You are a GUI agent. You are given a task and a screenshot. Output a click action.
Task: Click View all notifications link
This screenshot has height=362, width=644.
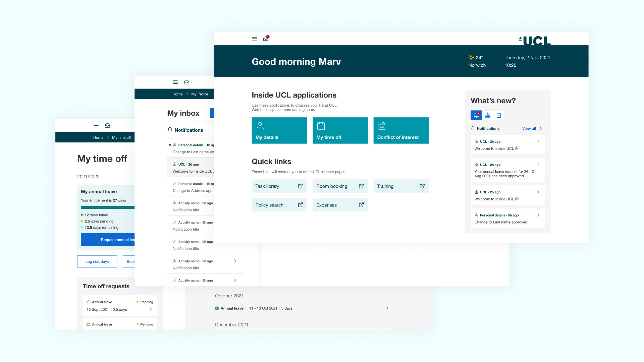529,128
